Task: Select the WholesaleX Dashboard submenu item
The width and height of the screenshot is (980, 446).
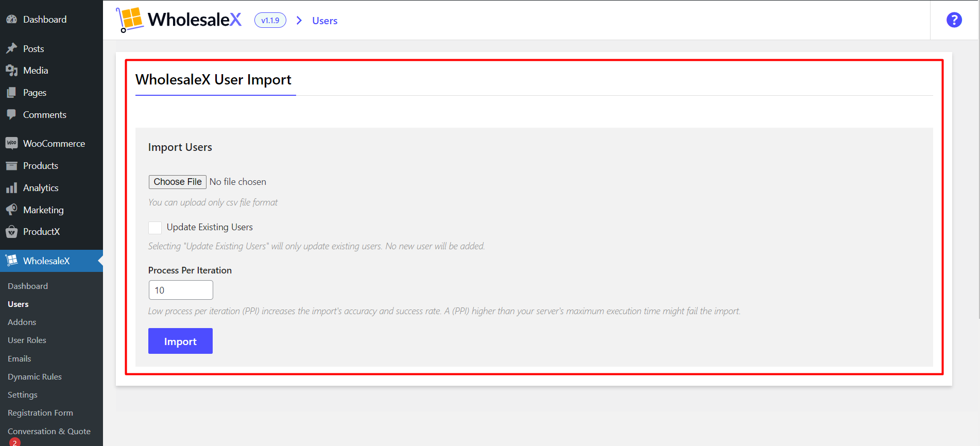Action: 28,286
